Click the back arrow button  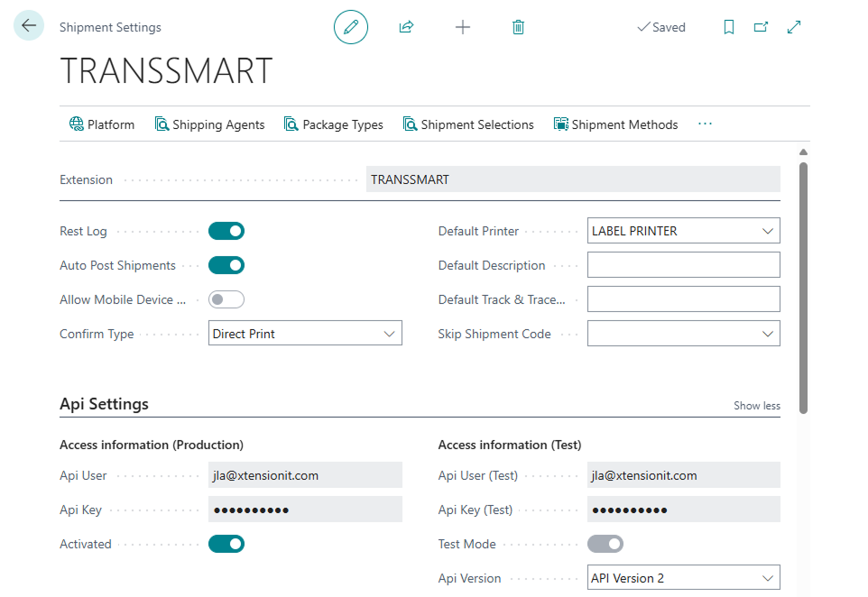pyautogui.click(x=29, y=26)
